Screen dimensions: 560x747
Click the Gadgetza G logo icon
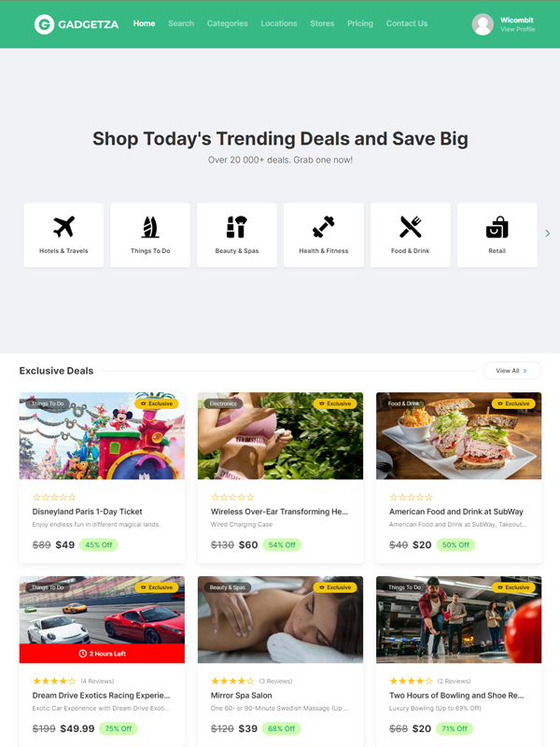pos(44,24)
